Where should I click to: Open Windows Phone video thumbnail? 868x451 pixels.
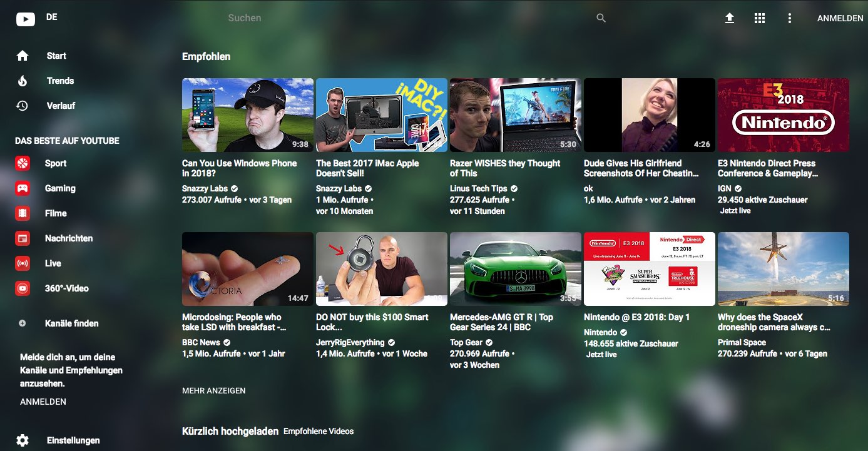248,115
